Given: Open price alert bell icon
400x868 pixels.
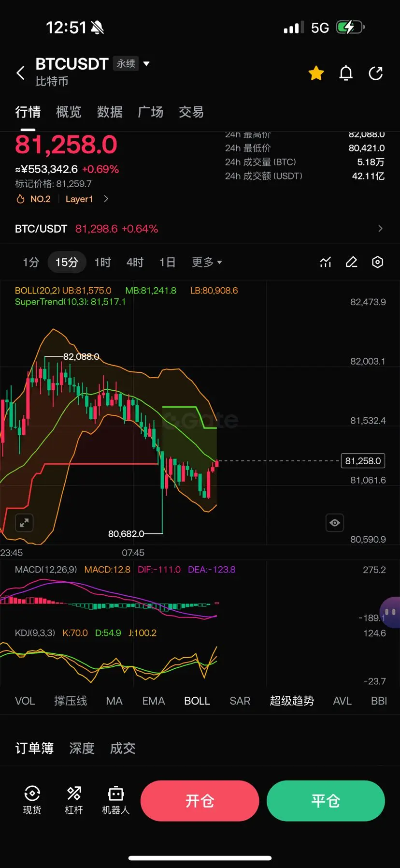Looking at the screenshot, I should (346, 73).
